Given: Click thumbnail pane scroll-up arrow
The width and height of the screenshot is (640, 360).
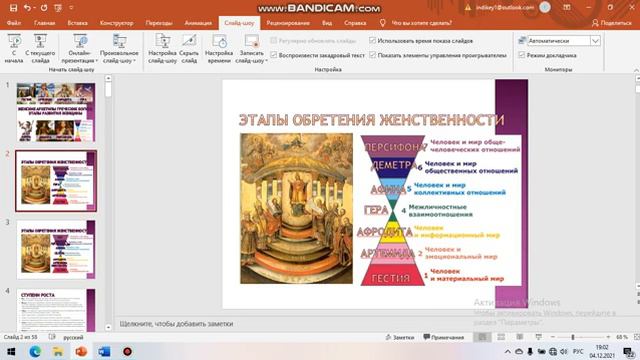Looking at the screenshot, I should 108,78.
